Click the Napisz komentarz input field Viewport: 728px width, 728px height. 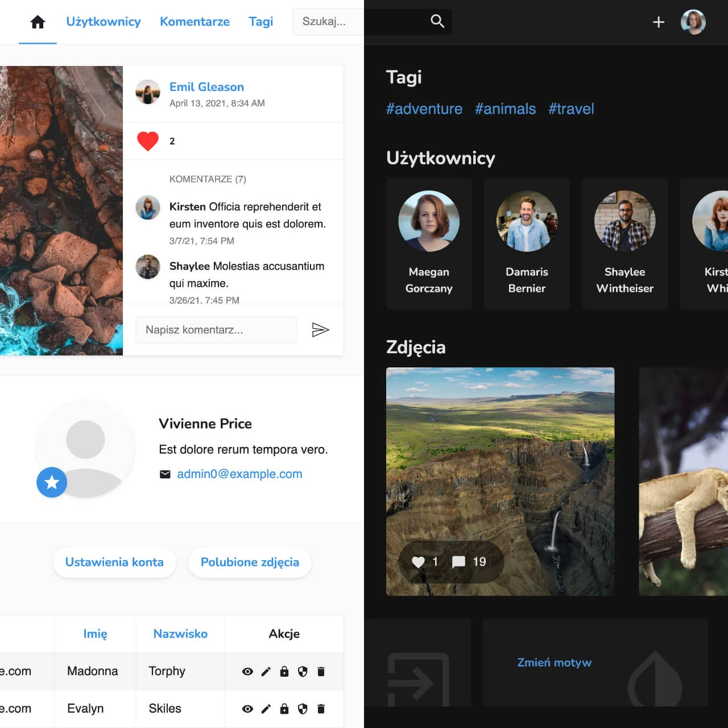click(216, 330)
